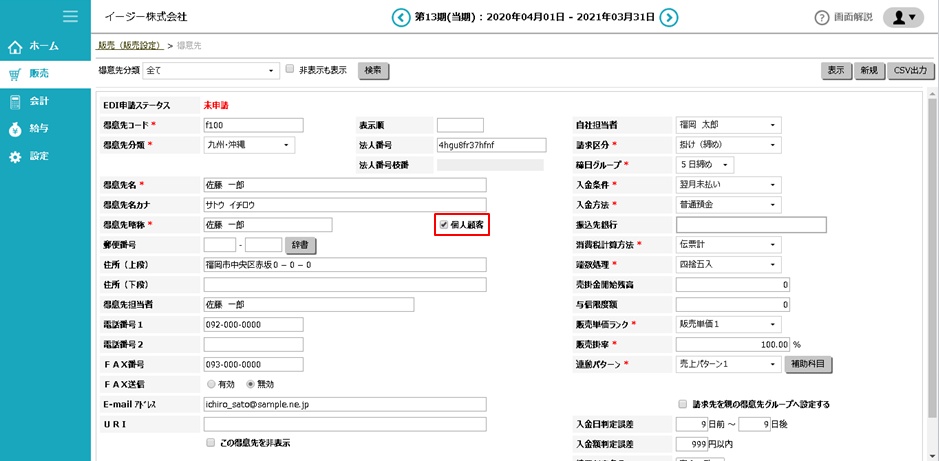This screenshot has height=461, width=939.
Task: Go to previous fiscal period arrow
Action: [x=401, y=17]
